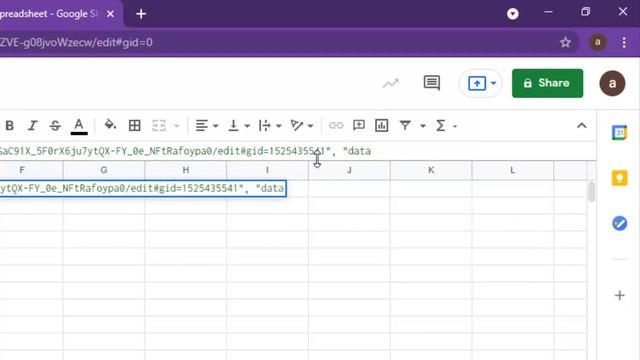Viewport: 640px width, 360px height.
Task: Close the Google Sheets tab
Action: [110, 14]
